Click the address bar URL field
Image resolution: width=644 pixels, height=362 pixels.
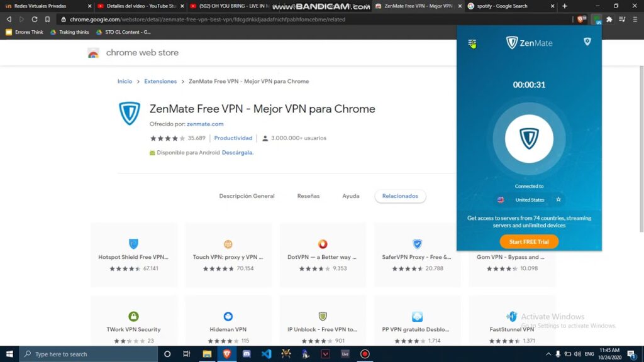(314, 19)
